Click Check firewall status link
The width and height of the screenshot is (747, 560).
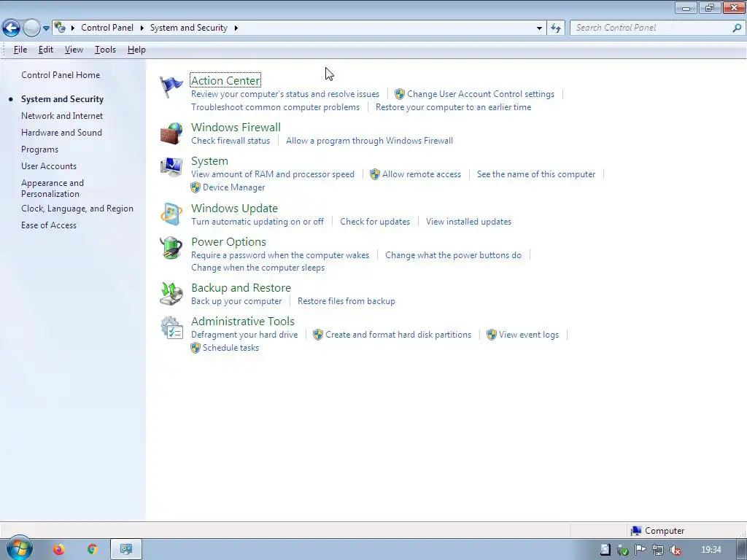pyautogui.click(x=231, y=141)
